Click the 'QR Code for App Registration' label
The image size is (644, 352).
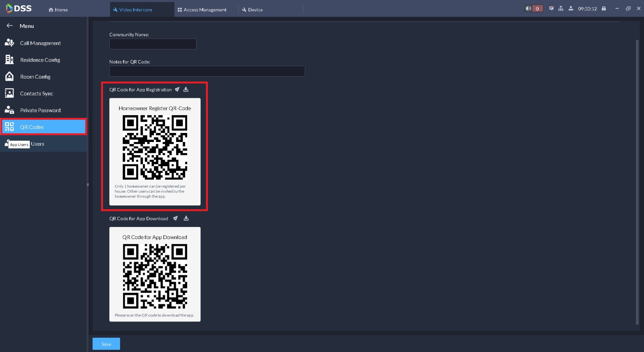click(140, 90)
